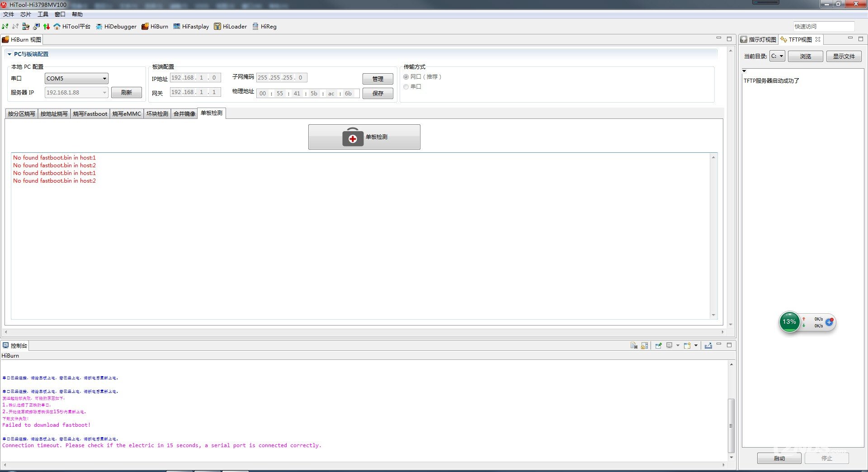Click the 管理 button
Image resolution: width=868 pixels, height=472 pixels.
click(378, 79)
